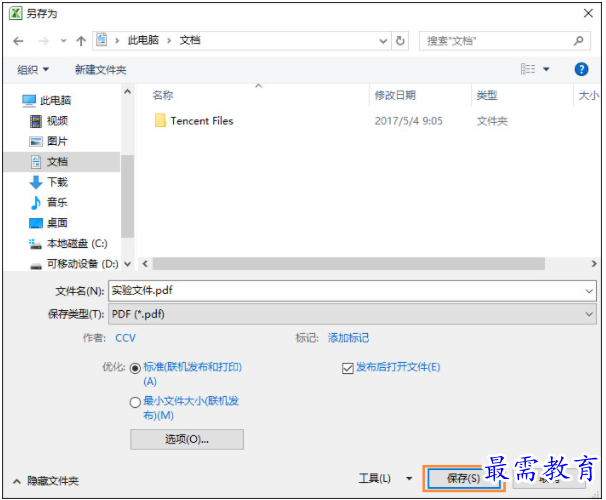Go back using the left arrow
The height and width of the screenshot is (500, 606).
18,41
